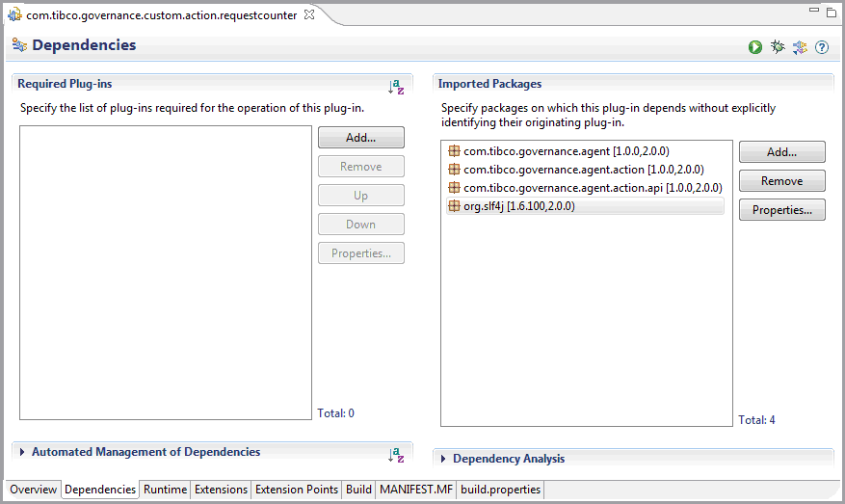Close the com.tibco.governance.custom.action.requestcounter editor tab

coord(309,14)
